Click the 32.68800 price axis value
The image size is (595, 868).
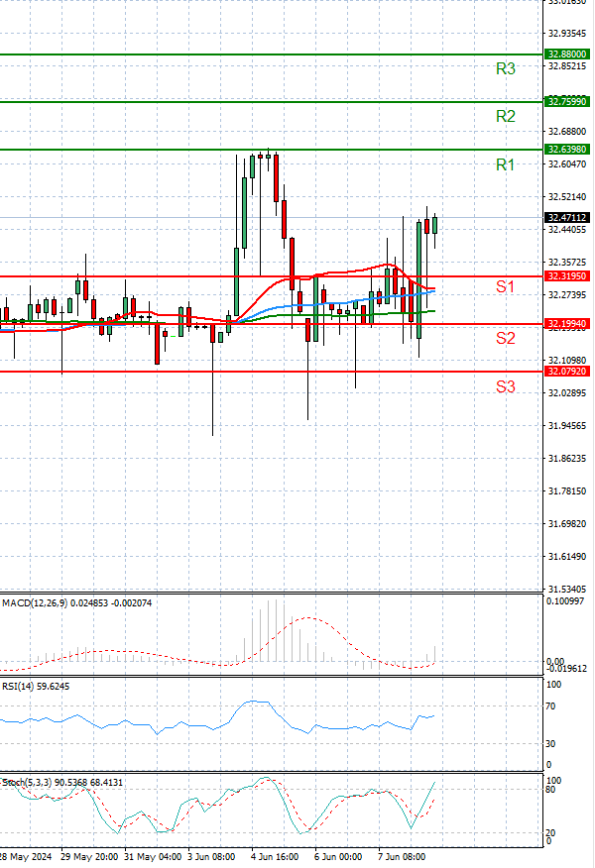(567, 132)
